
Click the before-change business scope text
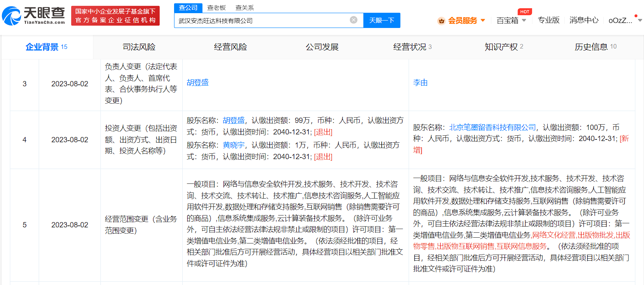point(295,224)
